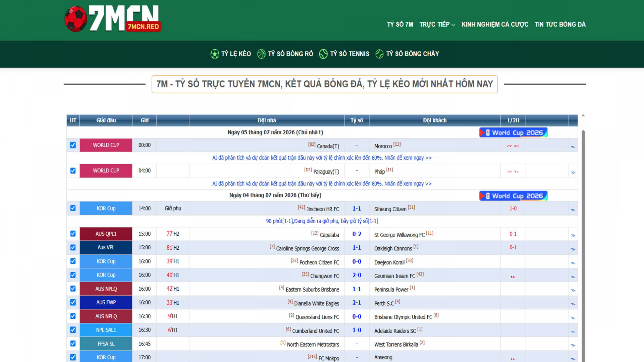Viewport: 644px width, 362px height.
Task: Open the basketball scores icon
Action: point(261,54)
